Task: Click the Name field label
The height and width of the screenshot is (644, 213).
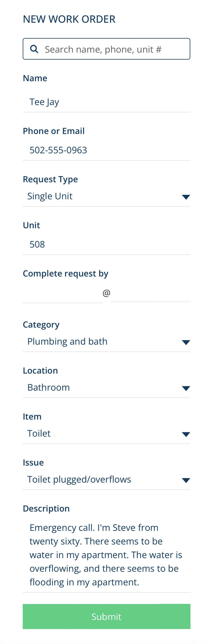Action: point(35,78)
